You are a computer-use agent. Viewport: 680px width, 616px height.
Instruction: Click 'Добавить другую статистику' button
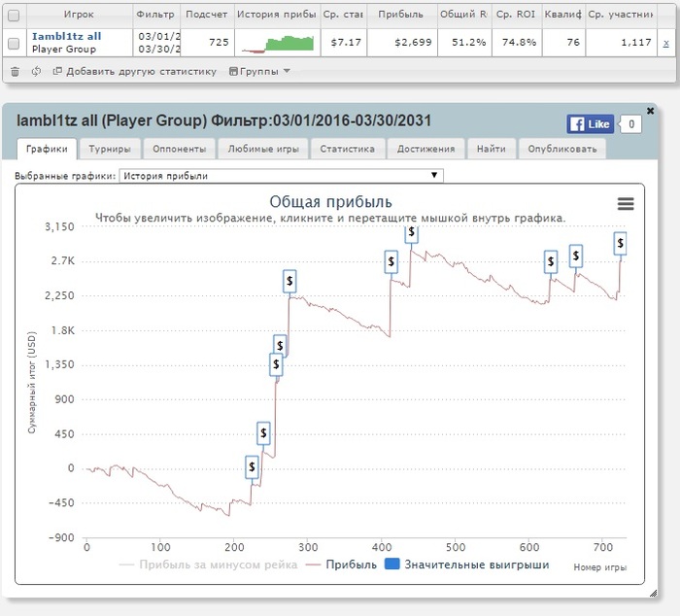pos(134,72)
